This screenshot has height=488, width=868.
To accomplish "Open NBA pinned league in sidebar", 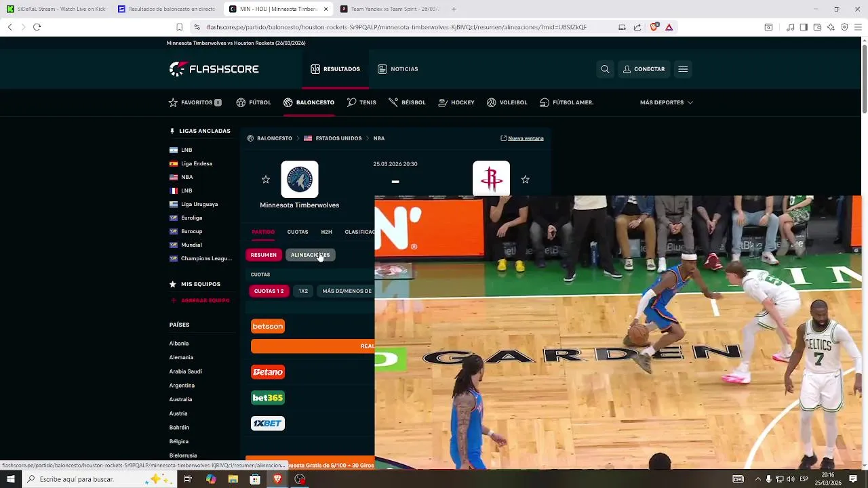I will (x=181, y=177).
